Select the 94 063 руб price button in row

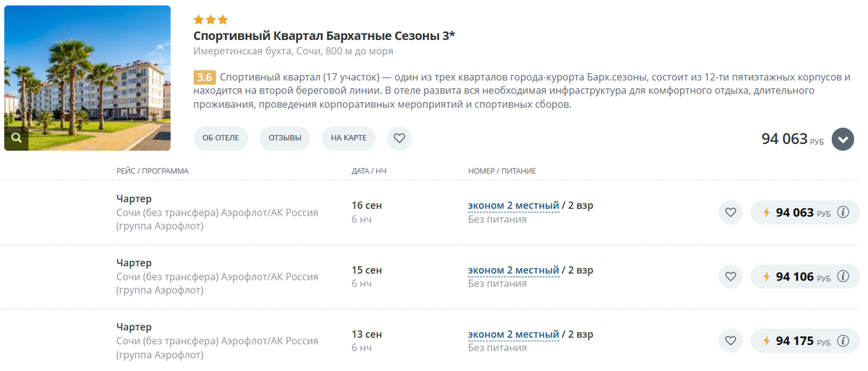click(805, 213)
